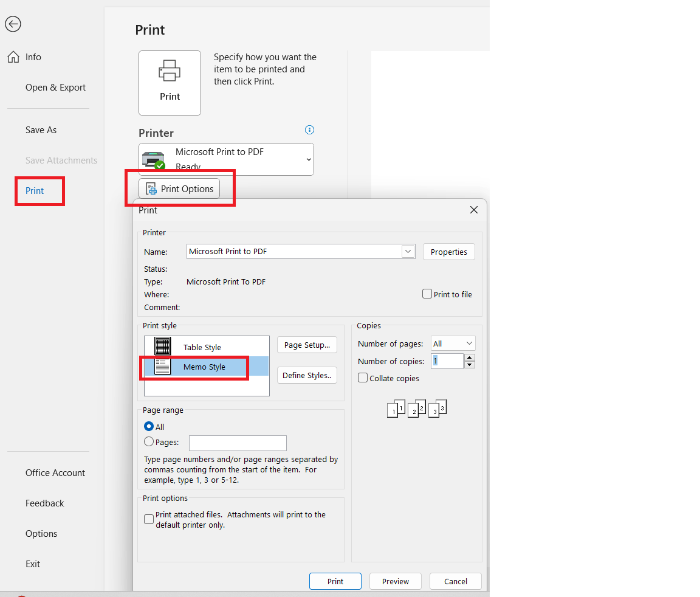Open Options from the sidebar

[x=41, y=533]
